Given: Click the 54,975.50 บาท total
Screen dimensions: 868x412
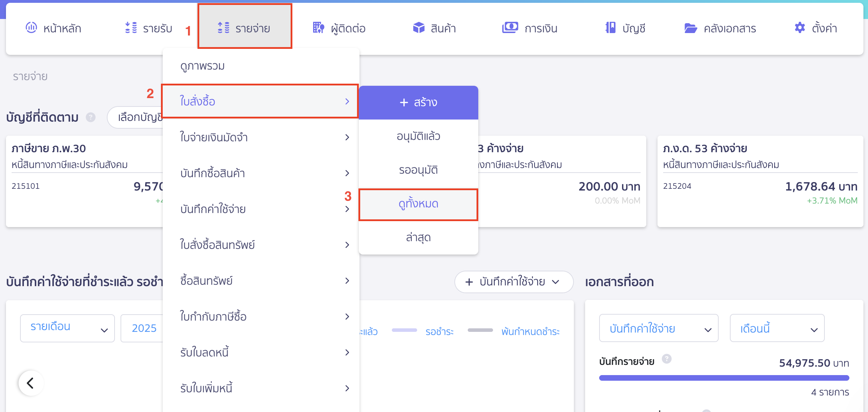Looking at the screenshot, I should tap(814, 363).
